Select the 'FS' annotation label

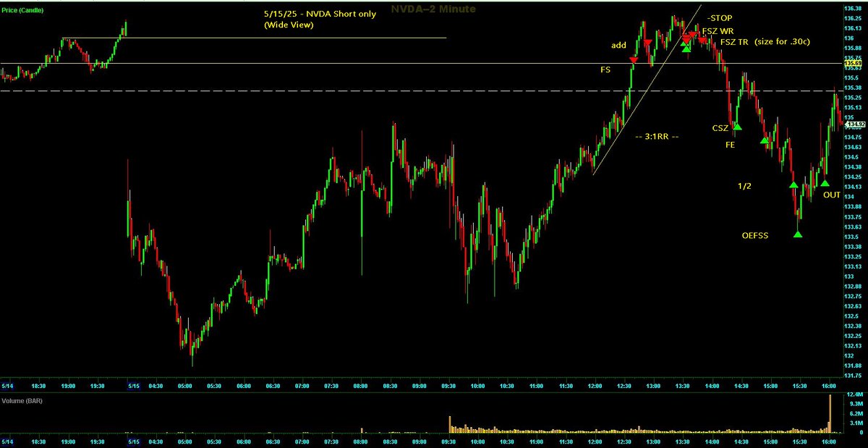[x=605, y=70]
